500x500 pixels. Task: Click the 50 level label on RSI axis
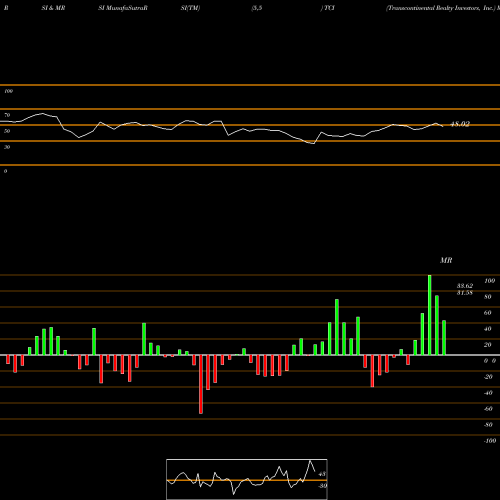pyautogui.click(x=7, y=131)
